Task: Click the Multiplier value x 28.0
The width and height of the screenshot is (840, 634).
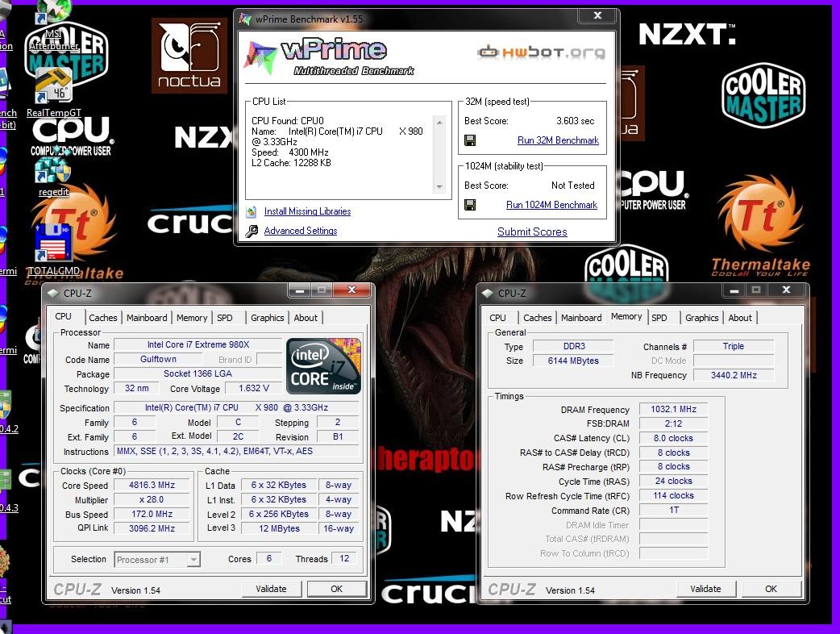Action: coord(152,499)
